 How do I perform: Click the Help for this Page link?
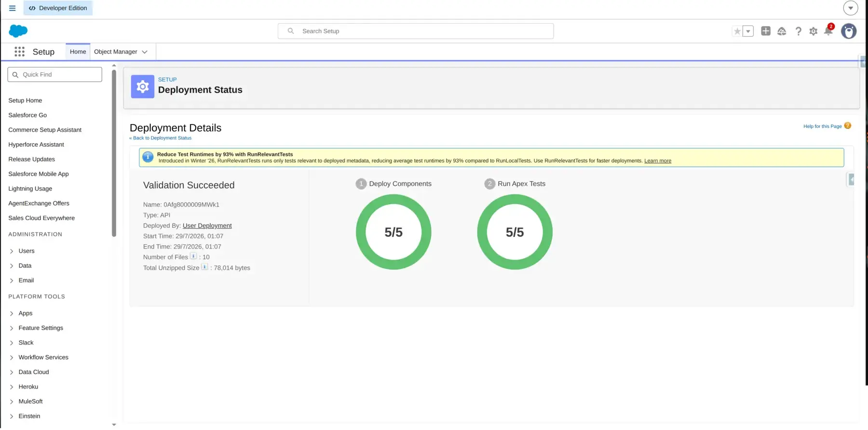(x=823, y=126)
